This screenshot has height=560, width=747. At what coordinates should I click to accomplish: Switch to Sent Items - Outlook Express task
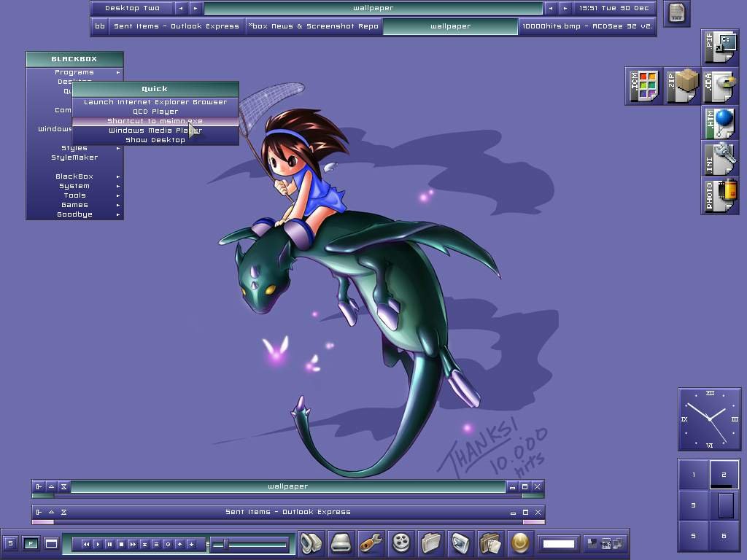[x=177, y=26]
